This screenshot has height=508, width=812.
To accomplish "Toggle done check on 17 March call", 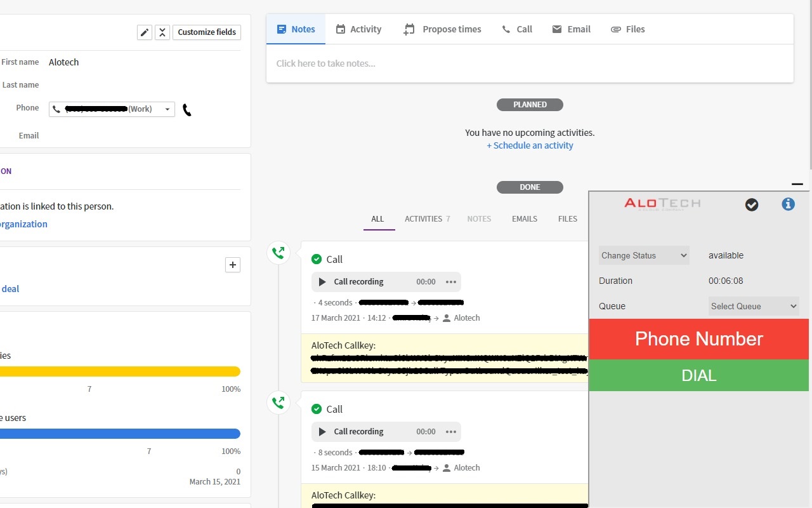I will point(317,259).
